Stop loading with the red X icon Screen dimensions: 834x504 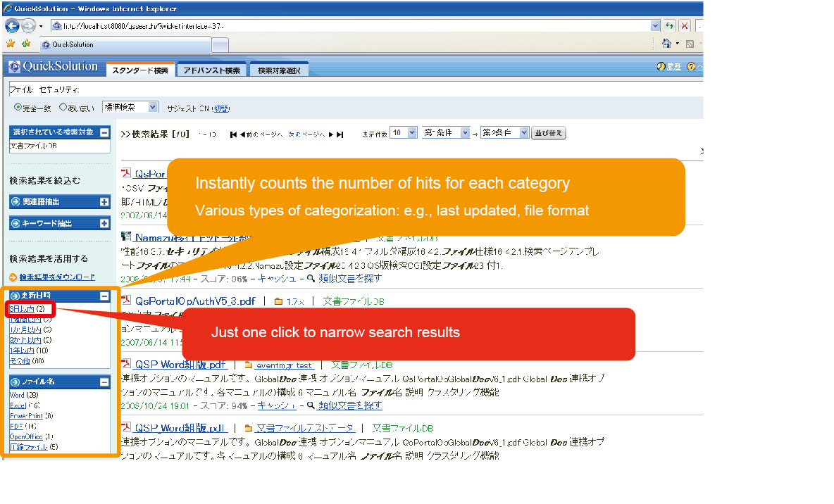[x=685, y=25]
